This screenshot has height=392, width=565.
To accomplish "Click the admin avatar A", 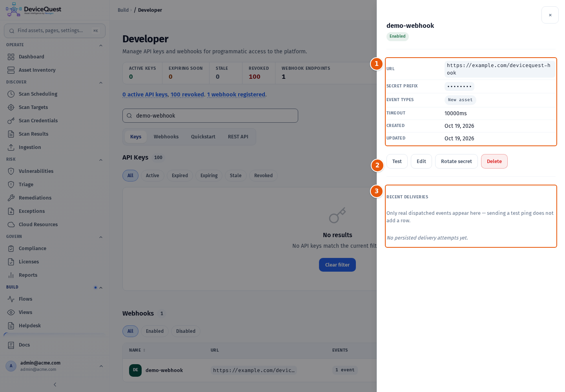I will [x=11, y=366].
